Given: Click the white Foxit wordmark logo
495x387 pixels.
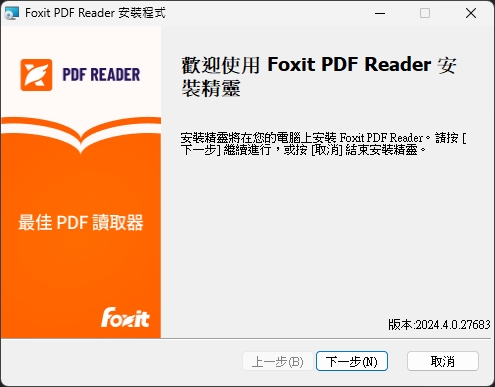Looking at the screenshot, I should pos(125,317).
